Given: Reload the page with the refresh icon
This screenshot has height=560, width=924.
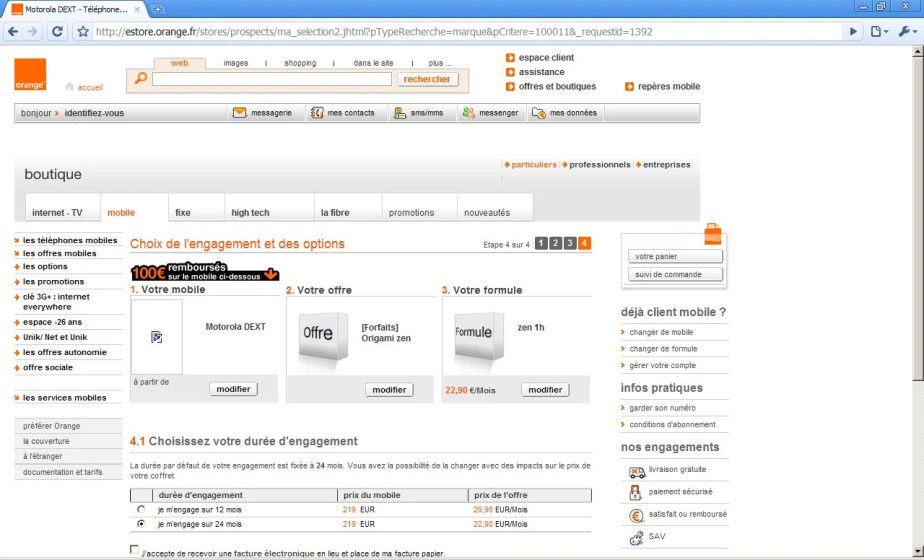Looking at the screenshot, I should (57, 32).
